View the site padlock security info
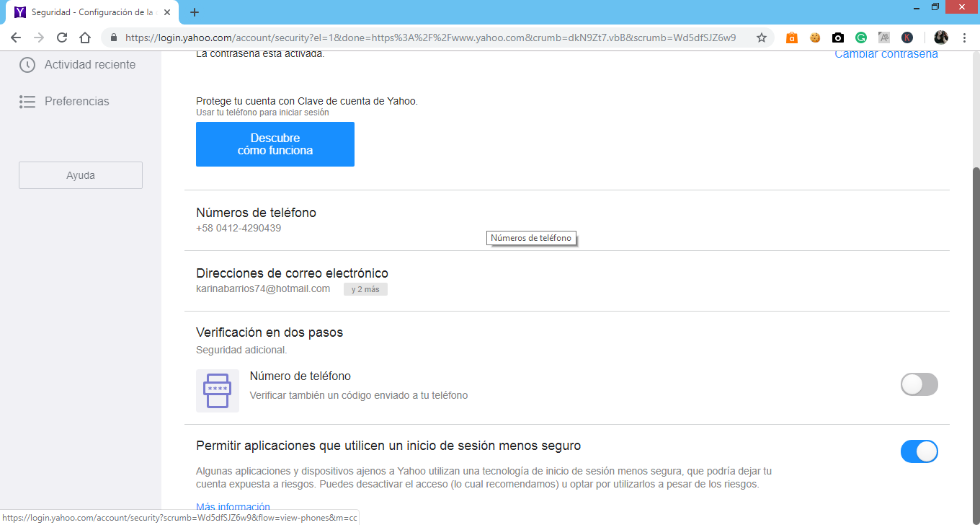Image resolution: width=980 pixels, height=525 pixels. click(114, 37)
